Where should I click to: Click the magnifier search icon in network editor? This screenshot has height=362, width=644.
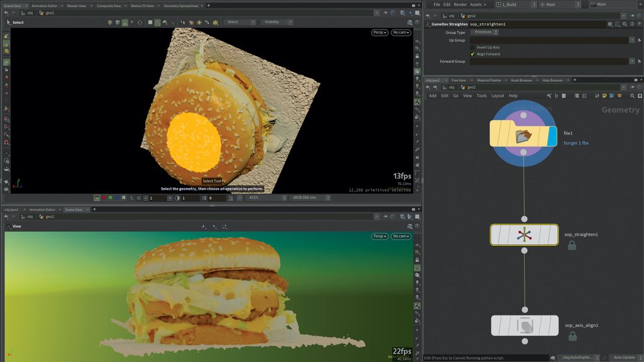click(x=633, y=96)
